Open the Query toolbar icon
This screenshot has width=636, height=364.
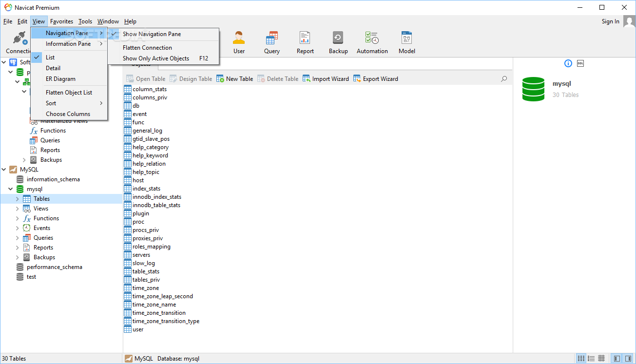[272, 42]
